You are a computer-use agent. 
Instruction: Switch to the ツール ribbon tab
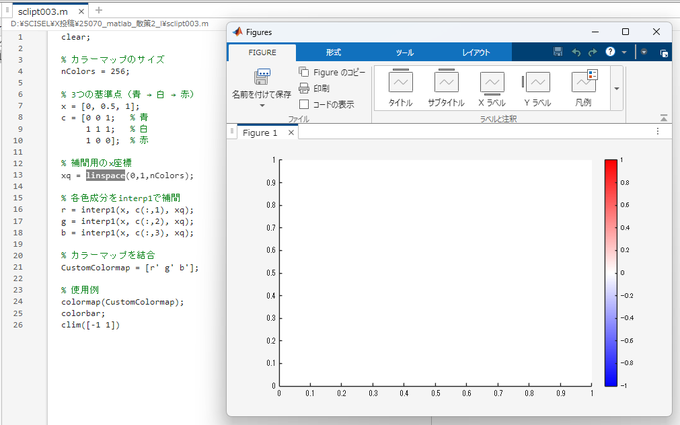click(404, 52)
